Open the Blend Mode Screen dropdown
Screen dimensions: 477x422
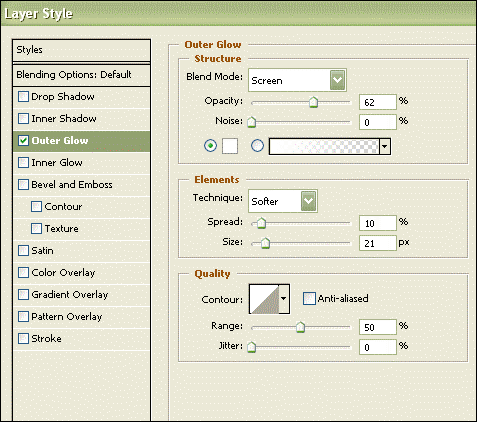[297, 80]
